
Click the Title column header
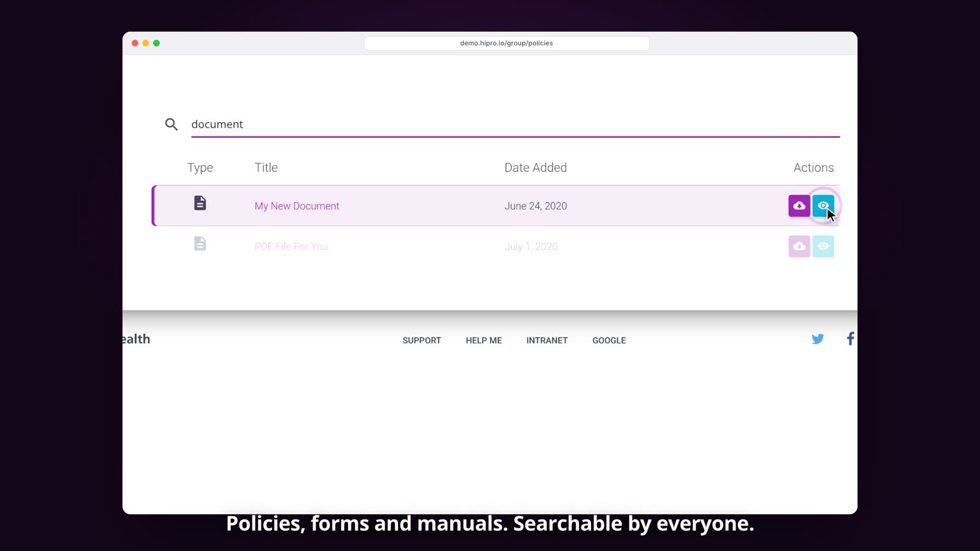pyautogui.click(x=266, y=168)
